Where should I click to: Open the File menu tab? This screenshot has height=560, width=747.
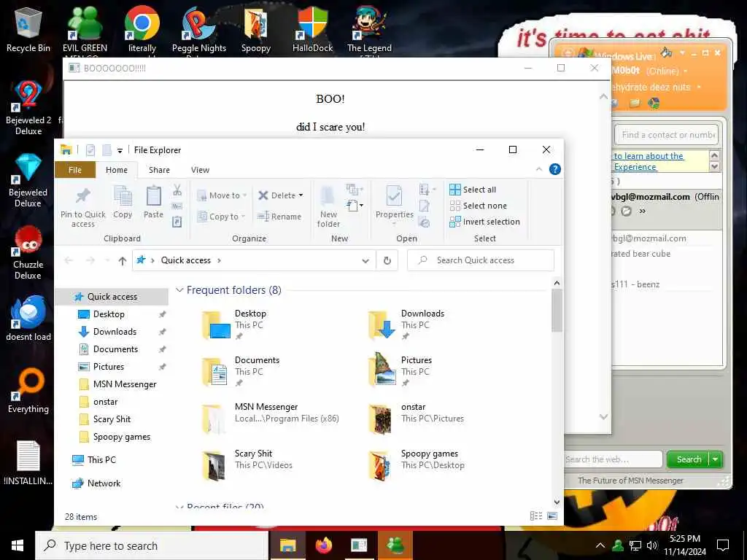75,170
